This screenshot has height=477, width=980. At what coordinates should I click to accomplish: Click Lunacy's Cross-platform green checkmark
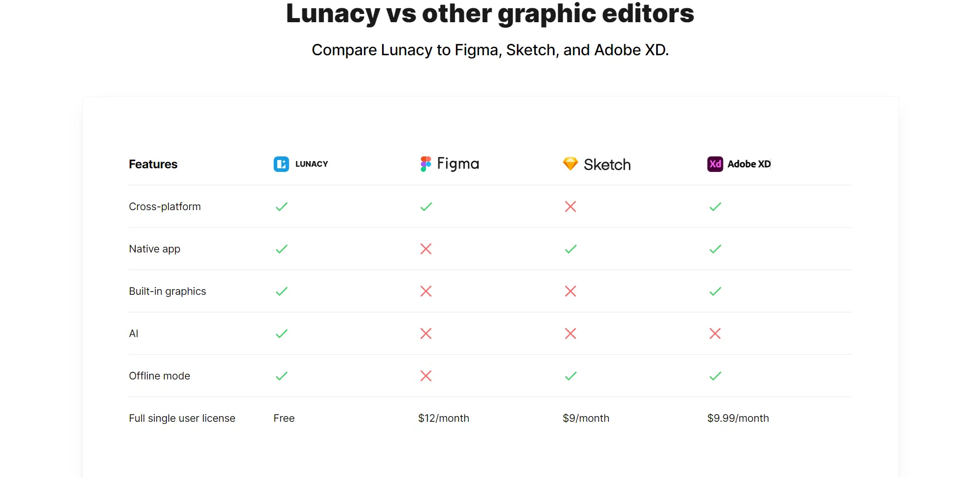pos(281,206)
